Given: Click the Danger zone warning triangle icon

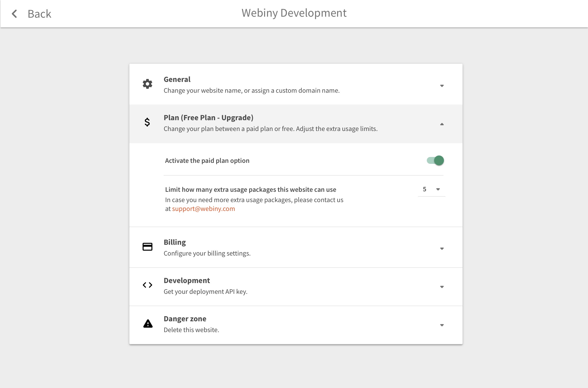Looking at the screenshot, I should point(148,323).
